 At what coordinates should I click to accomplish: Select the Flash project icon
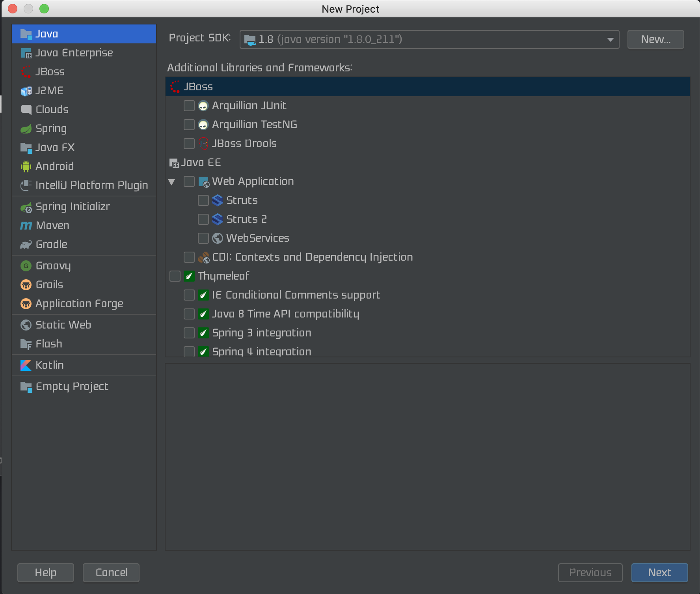tap(26, 344)
